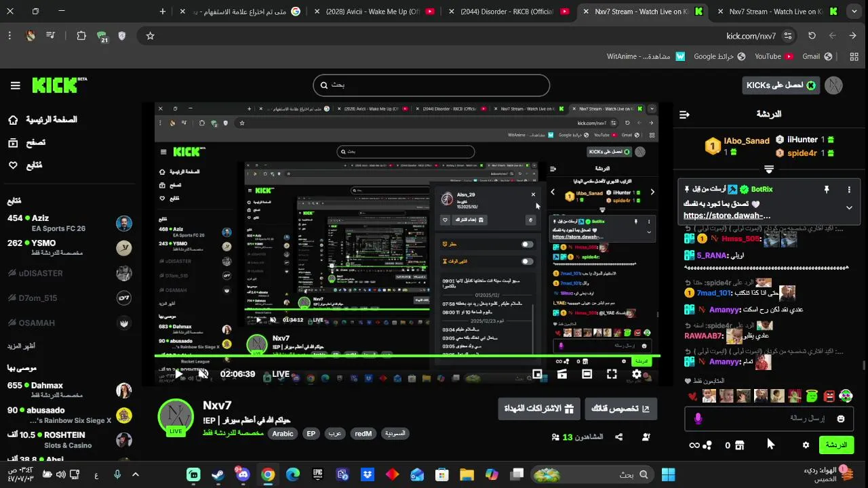
Task: Open the YouTube bookmark
Action: (x=774, y=56)
